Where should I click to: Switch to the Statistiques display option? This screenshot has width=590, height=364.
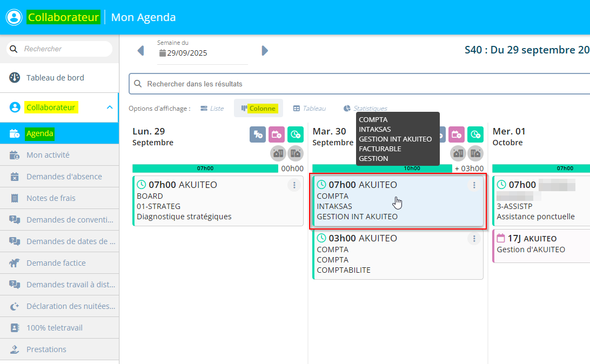tap(365, 109)
